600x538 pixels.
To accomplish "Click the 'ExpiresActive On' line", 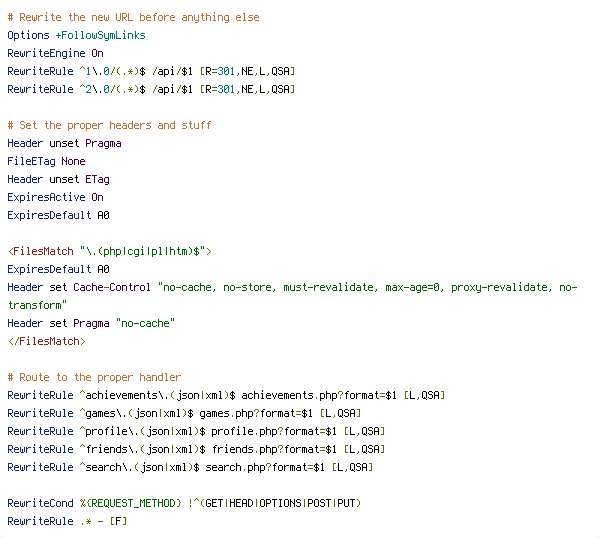I will (x=55, y=197).
